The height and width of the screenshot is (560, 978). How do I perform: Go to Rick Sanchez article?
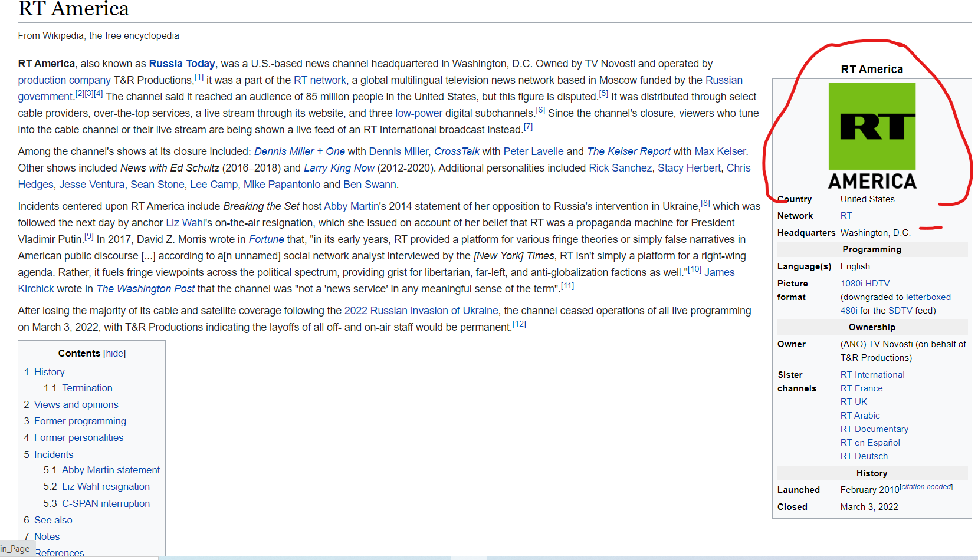(621, 168)
